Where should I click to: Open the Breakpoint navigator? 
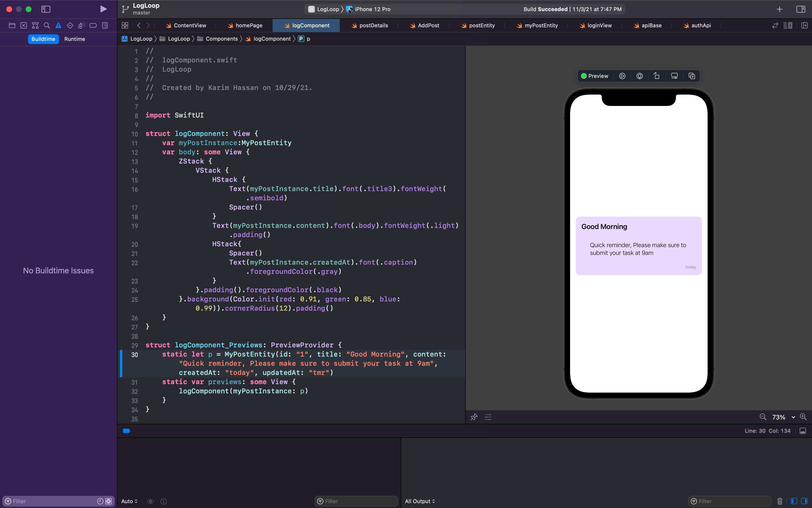[x=93, y=26]
